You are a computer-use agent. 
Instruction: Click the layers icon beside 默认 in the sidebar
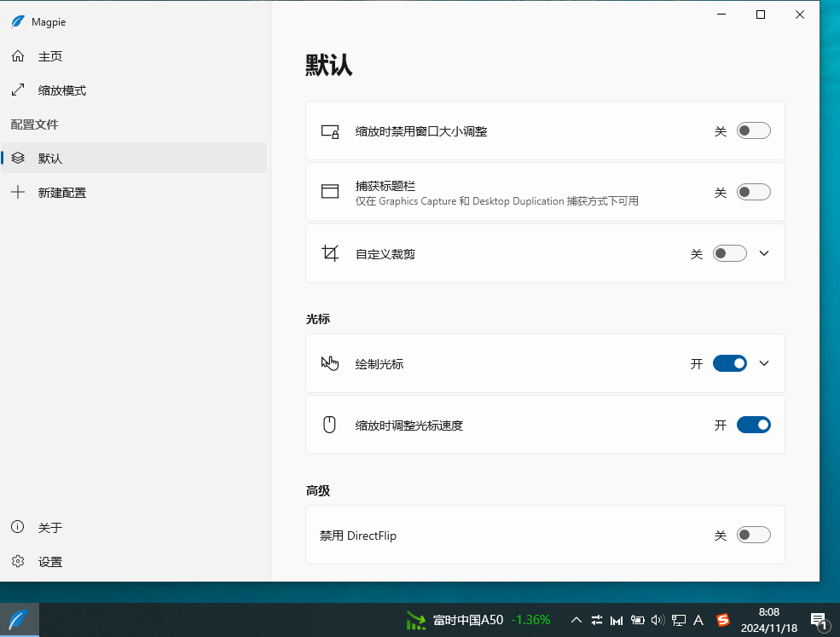click(x=18, y=158)
